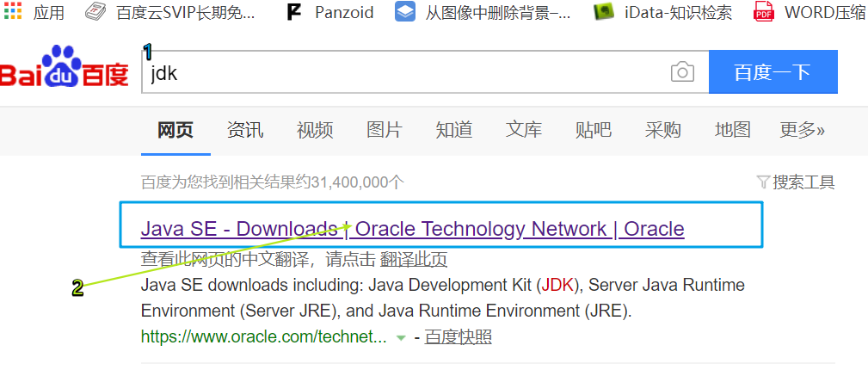
Task: Click the 翻译此页 link
Action: coord(414,259)
